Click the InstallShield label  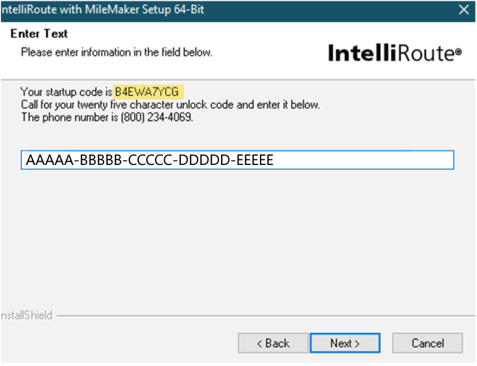tap(27, 315)
